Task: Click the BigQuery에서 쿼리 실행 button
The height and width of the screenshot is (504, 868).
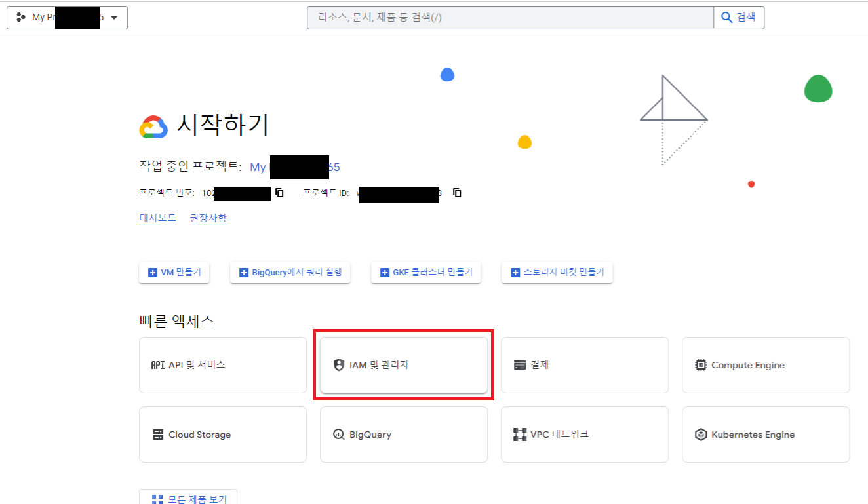Action: [x=290, y=272]
